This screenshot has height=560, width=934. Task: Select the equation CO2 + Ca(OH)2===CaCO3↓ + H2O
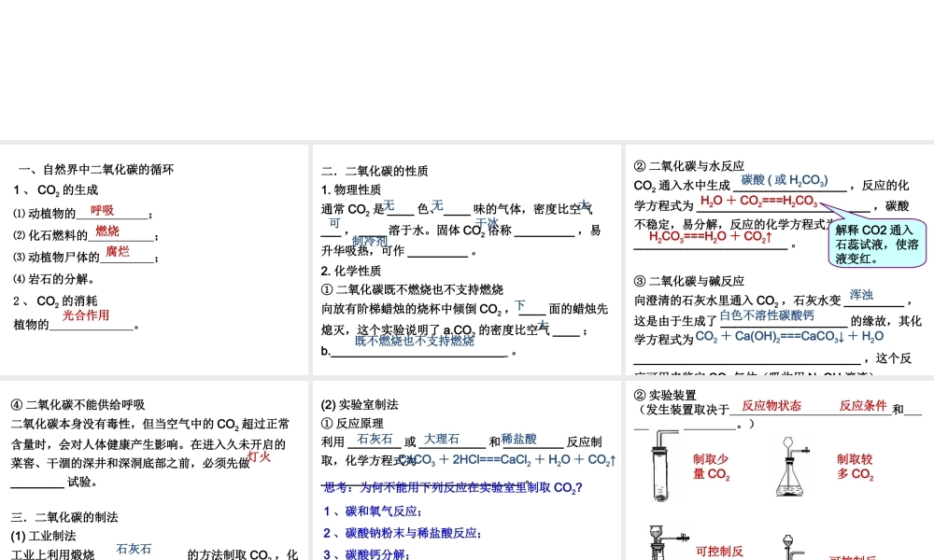(789, 336)
